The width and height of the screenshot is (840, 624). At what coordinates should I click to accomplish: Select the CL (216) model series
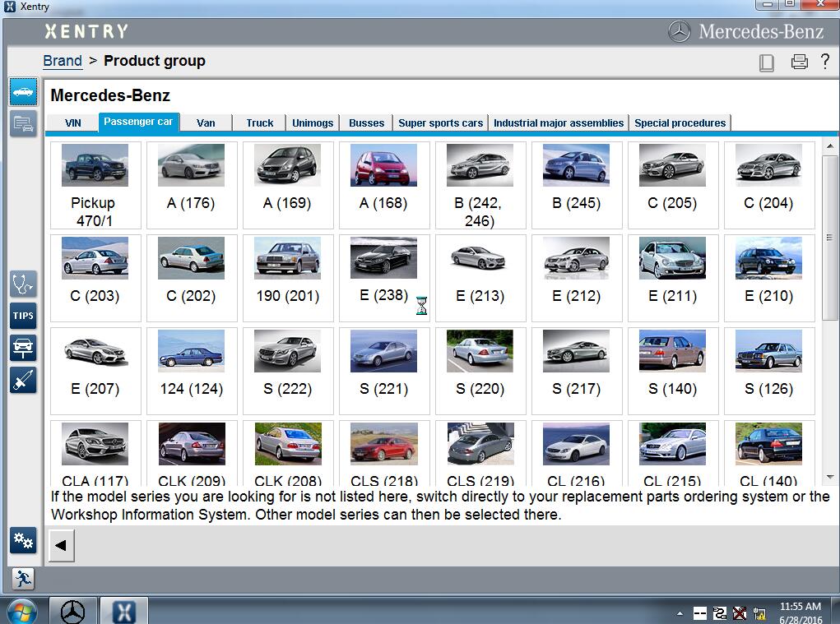[577, 453]
